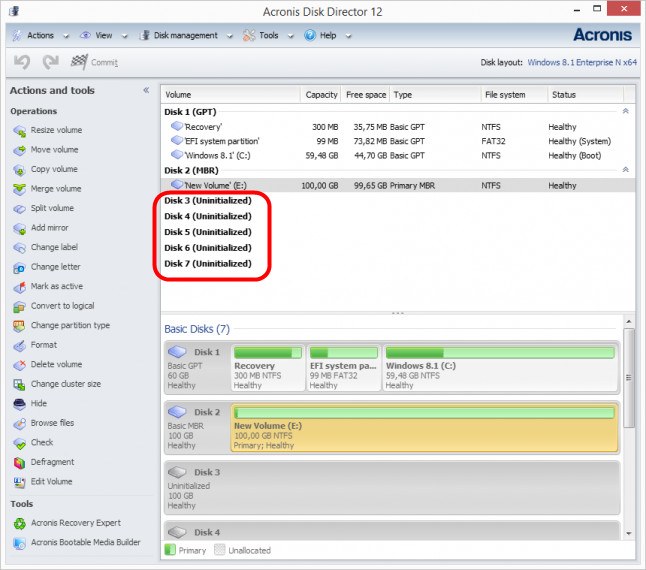Image resolution: width=646 pixels, height=570 pixels.
Task: Select the 'Windows 8.1' (C:) volume row
Action: pos(398,156)
